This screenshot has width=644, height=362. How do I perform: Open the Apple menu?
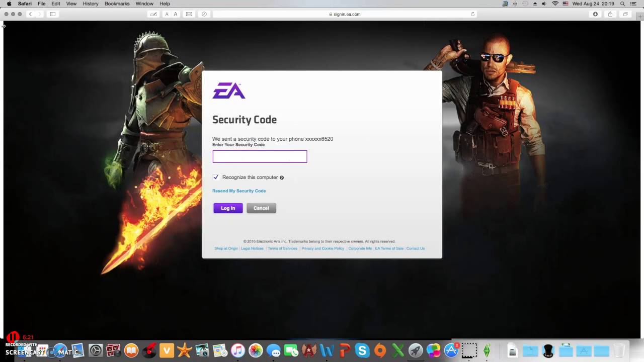[9, 4]
